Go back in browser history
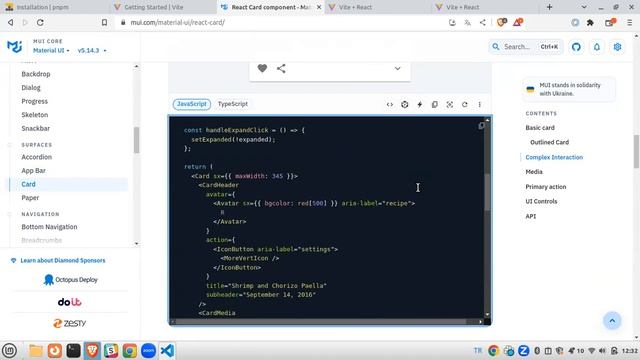Viewport: 640px width, 360px height. click(x=11, y=22)
